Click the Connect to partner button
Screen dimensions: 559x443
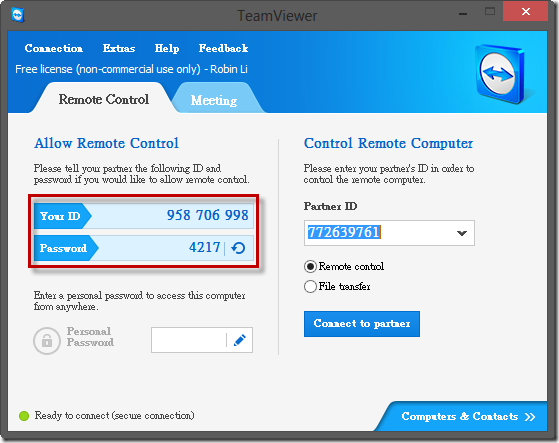[362, 324]
